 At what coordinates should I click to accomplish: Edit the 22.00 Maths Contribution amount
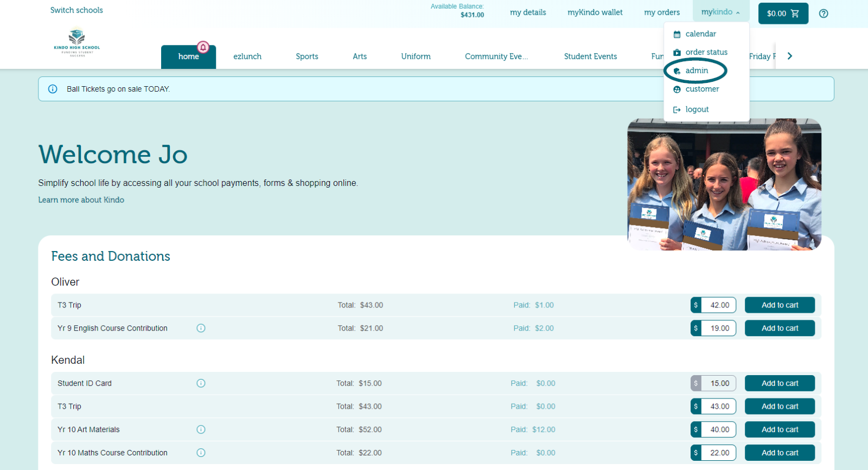(x=719, y=453)
